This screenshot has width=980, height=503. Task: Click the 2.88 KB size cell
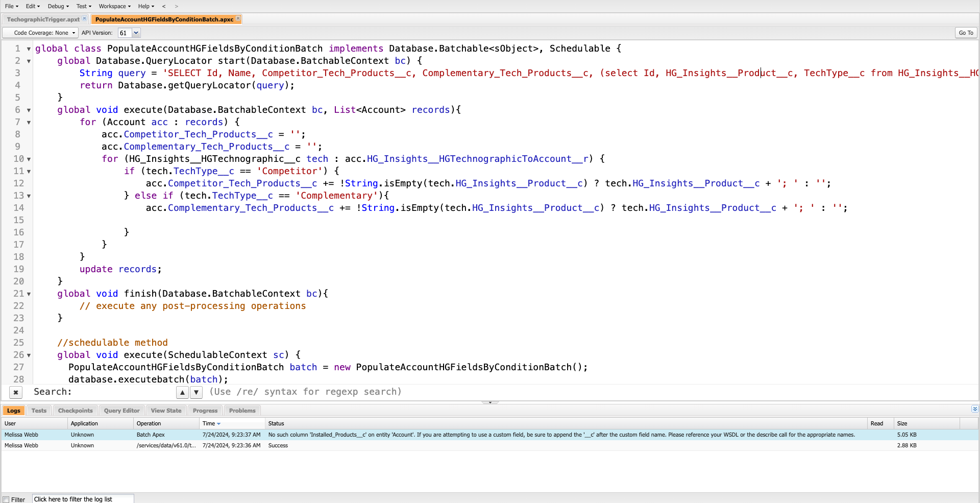coord(906,445)
